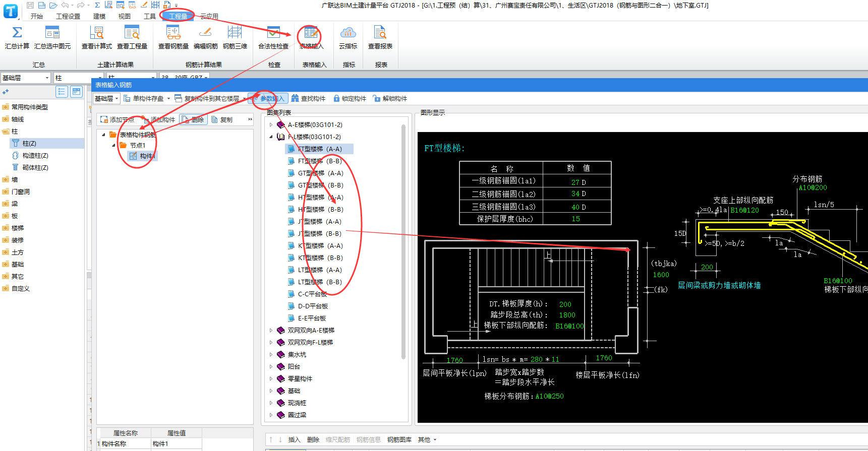The width and height of the screenshot is (868, 451).
Task: Open 其他 dropdown in bottom toolbar
Action: click(x=427, y=439)
